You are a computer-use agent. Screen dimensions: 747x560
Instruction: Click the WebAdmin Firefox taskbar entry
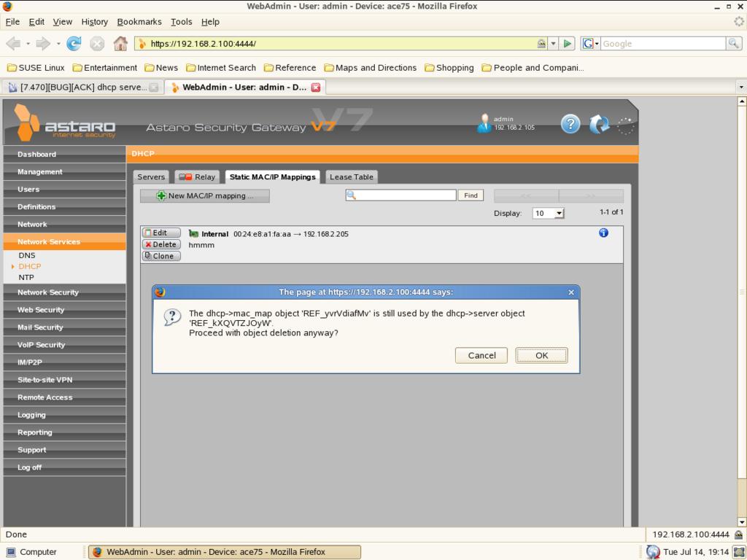[225, 552]
